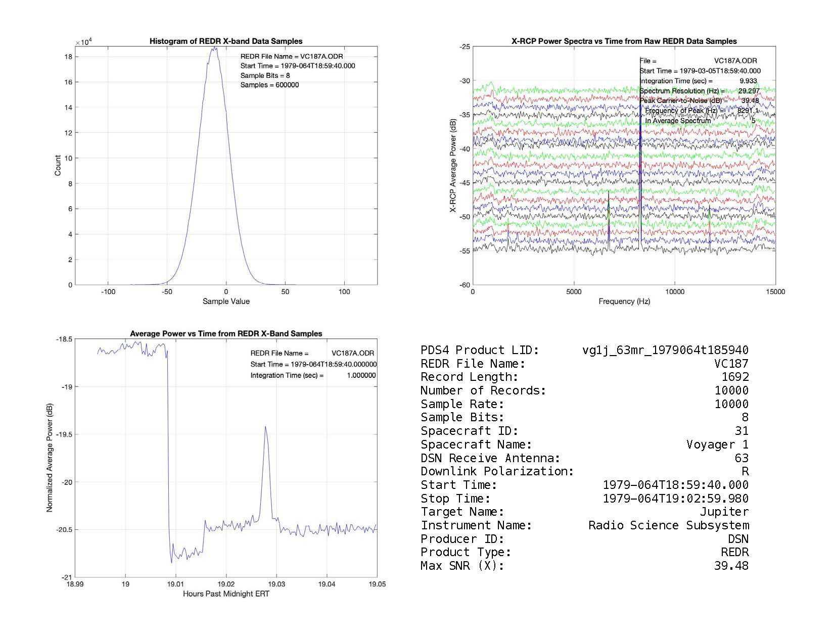The height and width of the screenshot is (644, 834).
Task: Click the 'Count' y-axis label
Action: tap(58, 166)
